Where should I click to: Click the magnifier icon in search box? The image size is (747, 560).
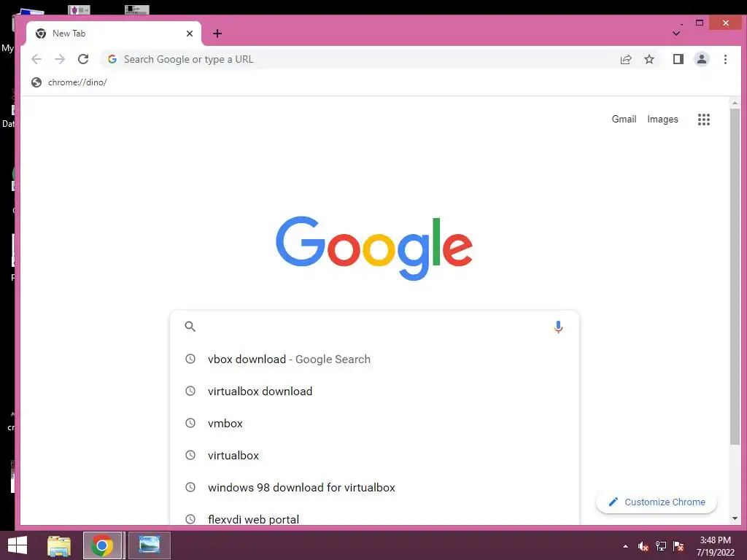pyautogui.click(x=190, y=327)
